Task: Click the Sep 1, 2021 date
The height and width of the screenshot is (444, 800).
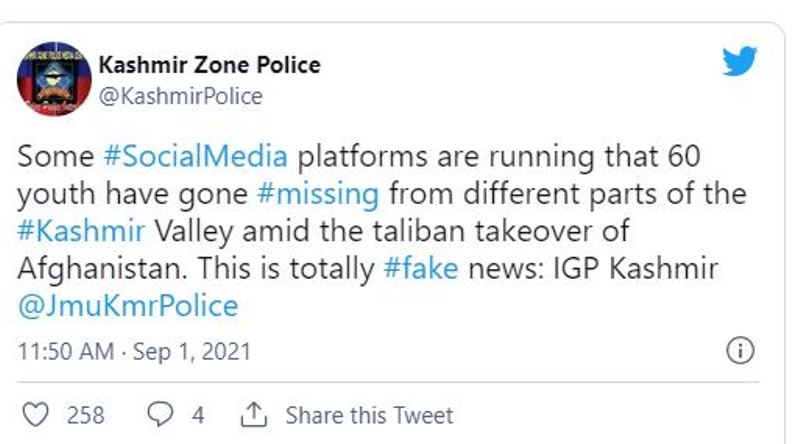Action: 196,352
